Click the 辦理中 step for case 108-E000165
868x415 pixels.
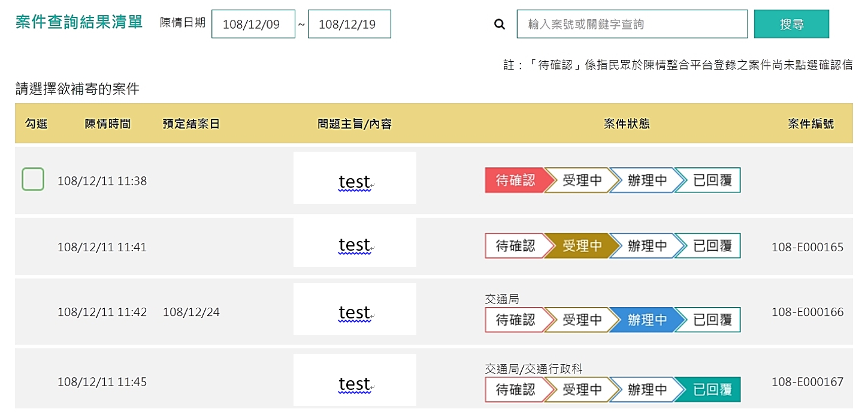point(647,246)
